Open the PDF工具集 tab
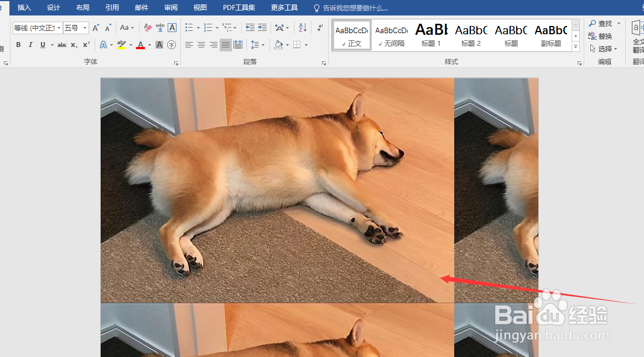This screenshot has width=644, height=357. tap(239, 8)
